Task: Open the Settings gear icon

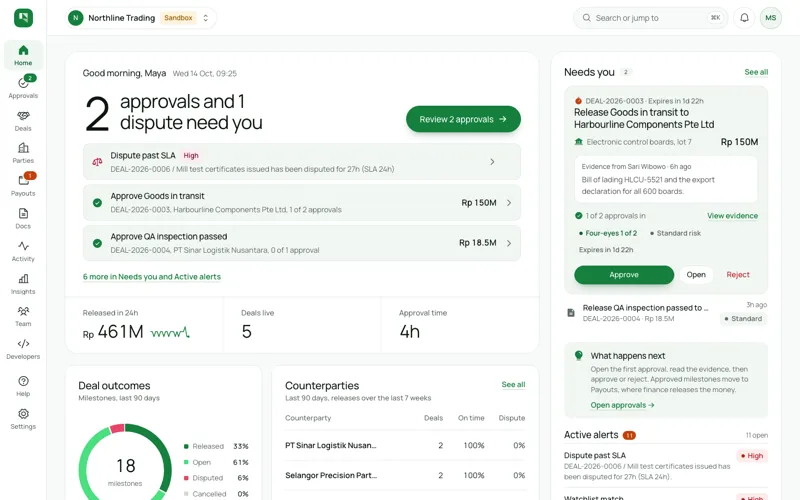Action: click(23, 414)
